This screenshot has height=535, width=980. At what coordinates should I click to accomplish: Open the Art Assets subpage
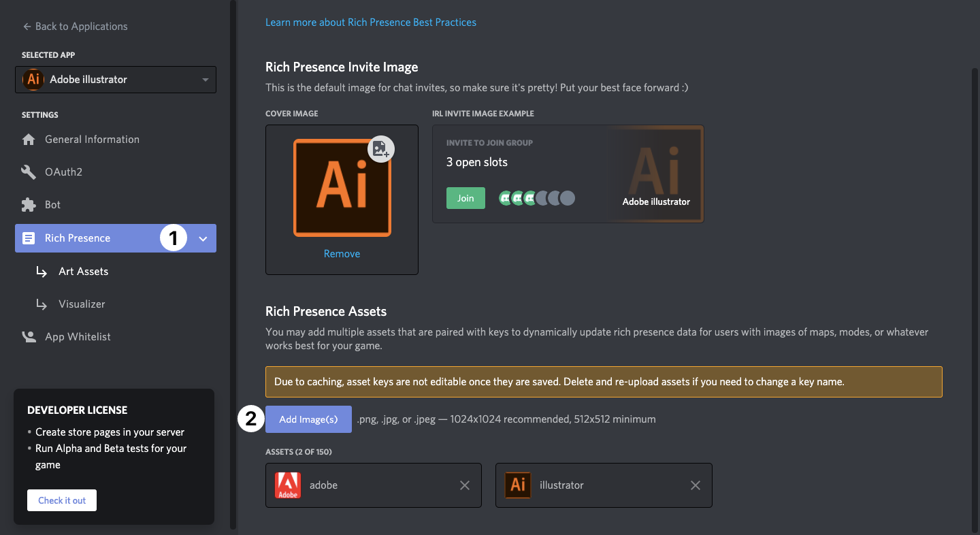83,272
